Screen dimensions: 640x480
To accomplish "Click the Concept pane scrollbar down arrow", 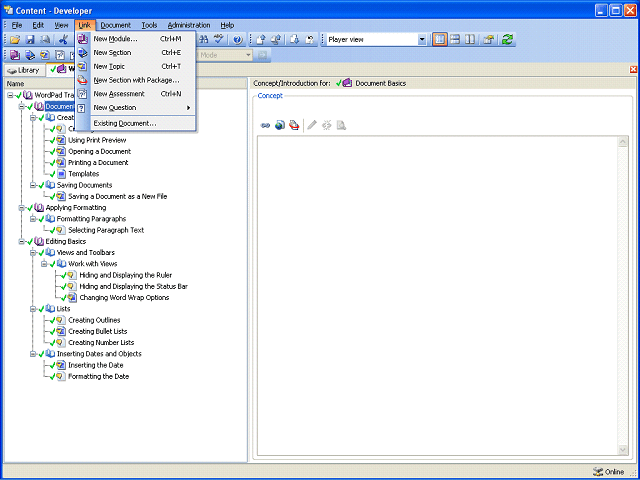I will 623,450.
